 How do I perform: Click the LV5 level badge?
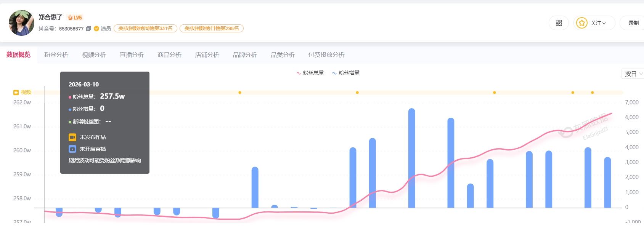tap(75, 18)
